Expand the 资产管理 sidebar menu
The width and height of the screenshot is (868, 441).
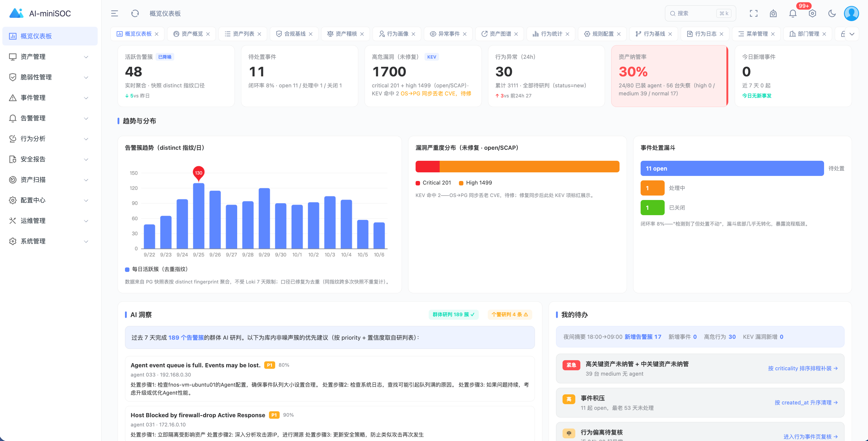(50, 57)
